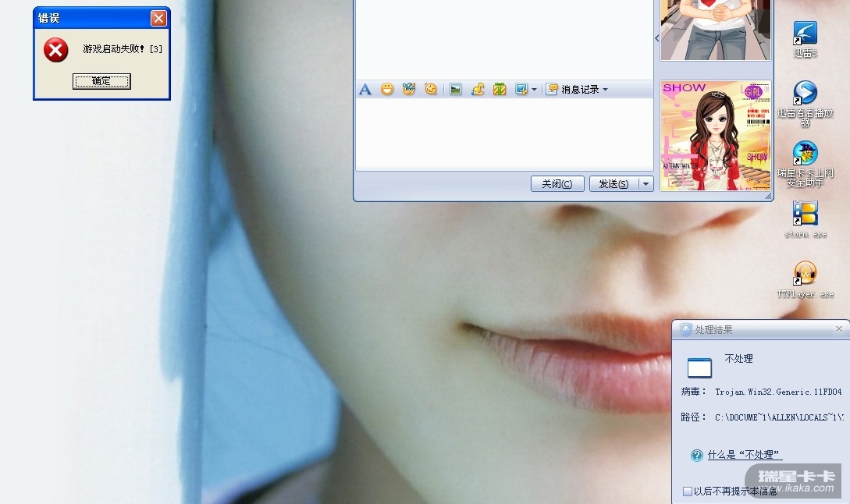Open the emoticon picker in the chat toolbar
The height and width of the screenshot is (504, 850).
click(387, 90)
